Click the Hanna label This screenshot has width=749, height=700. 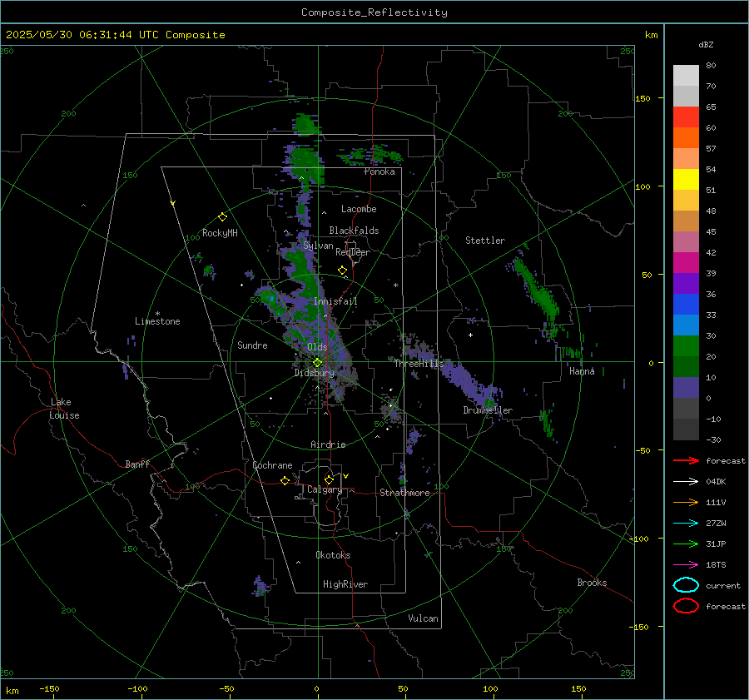point(582,371)
